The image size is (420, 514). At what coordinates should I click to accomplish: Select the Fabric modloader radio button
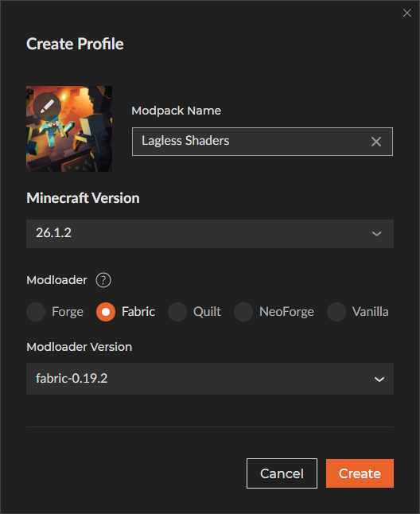[106, 312]
